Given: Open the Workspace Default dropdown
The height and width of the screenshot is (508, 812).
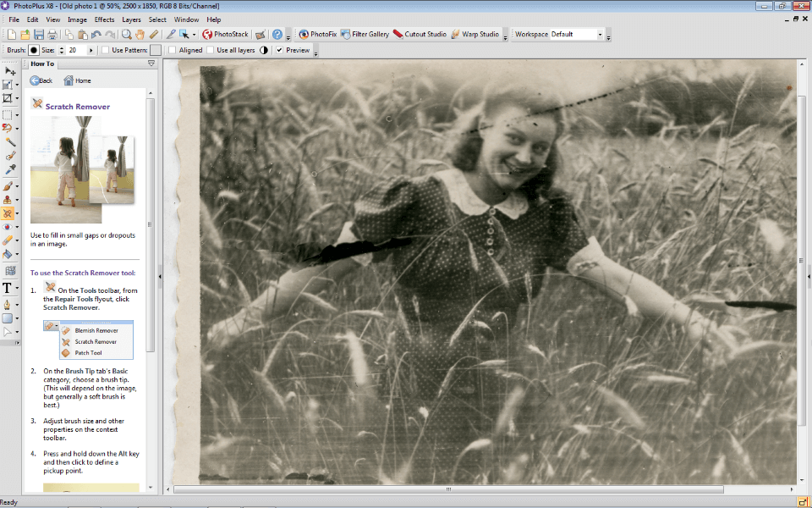Looking at the screenshot, I should coord(601,35).
